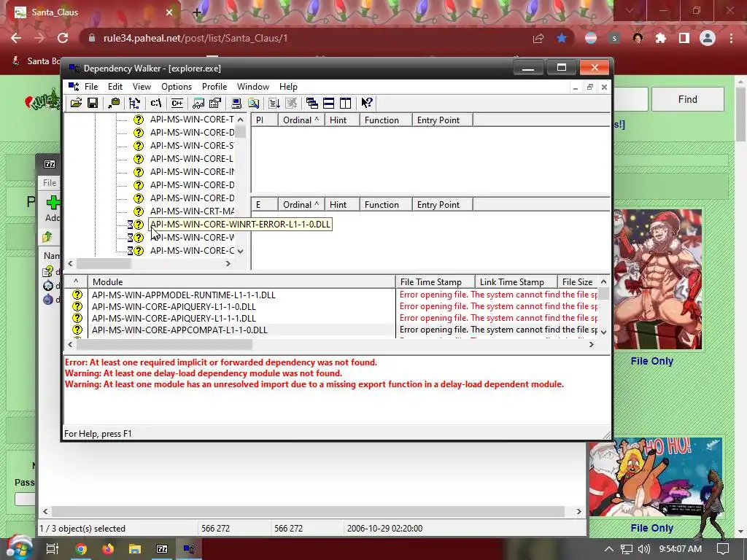This screenshot has height=560, width=747.
Task: Click the green Add plus in 7-Zip window
Action: [53, 203]
